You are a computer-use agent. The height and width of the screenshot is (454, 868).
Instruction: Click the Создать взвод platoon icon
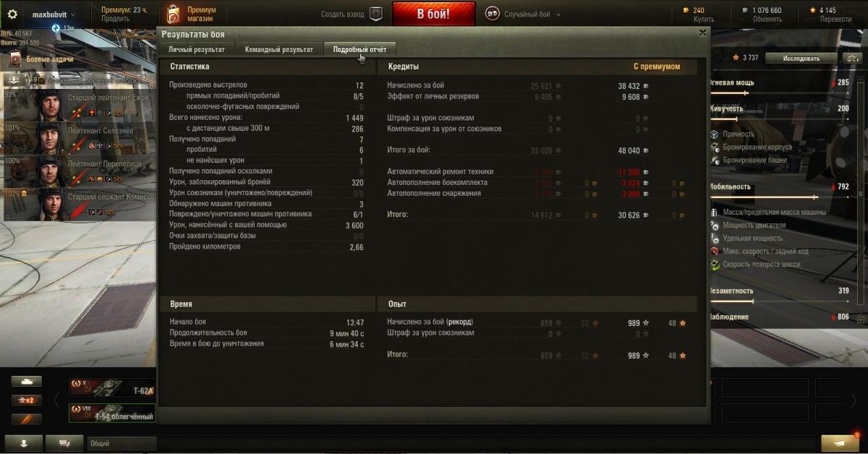pyautogui.click(x=375, y=14)
